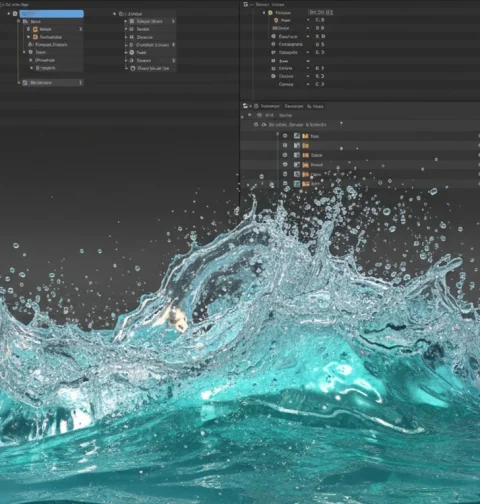Click document icon beside the blue highlighted field
The height and width of the screenshot is (504, 480).
coord(15,14)
